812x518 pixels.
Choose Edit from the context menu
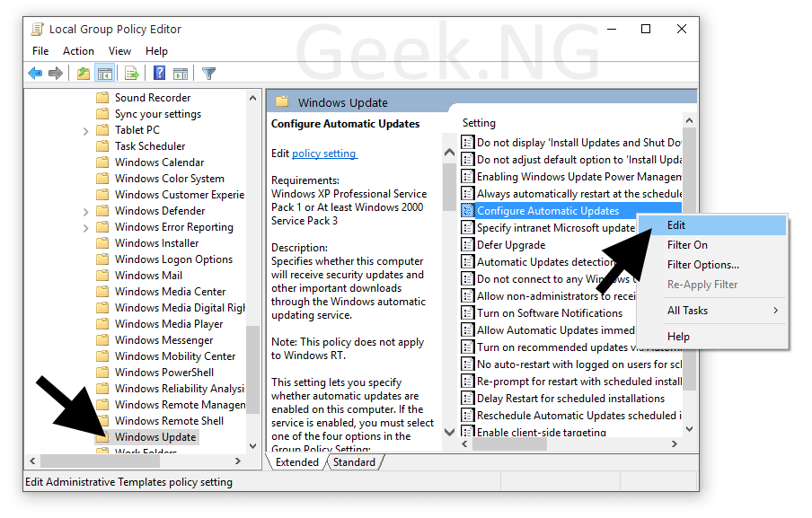click(x=712, y=225)
